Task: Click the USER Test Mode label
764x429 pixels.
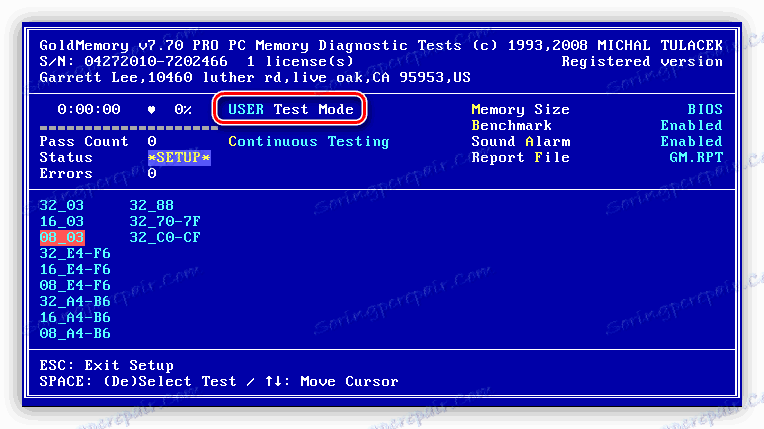Action: pos(291,109)
